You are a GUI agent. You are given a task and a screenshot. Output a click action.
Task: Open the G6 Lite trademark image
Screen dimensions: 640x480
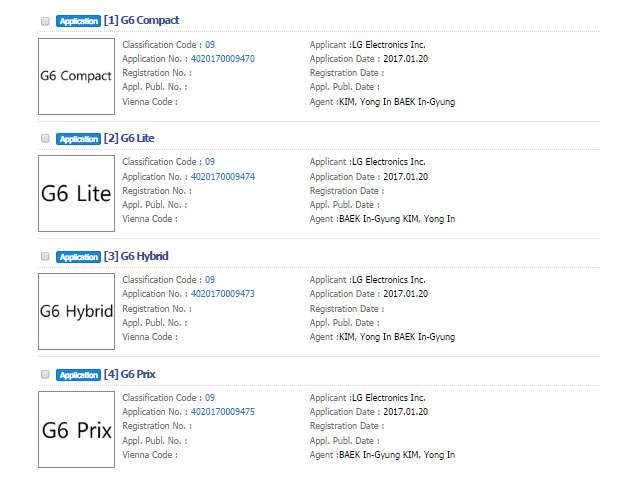[76, 193]
